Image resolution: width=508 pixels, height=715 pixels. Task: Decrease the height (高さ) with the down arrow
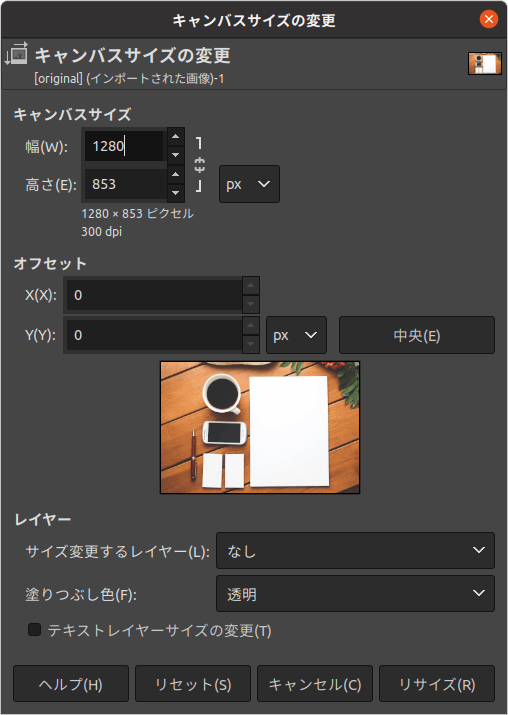pyautogui.click(x=176, y=193)
